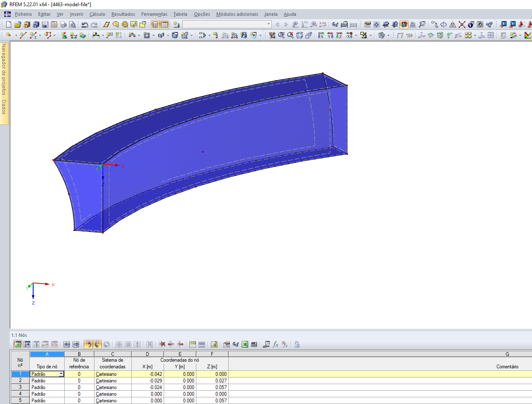Viewport: 532px width, 404px height.
Task: Select row header number 2 in table
Action: point(20,380)
